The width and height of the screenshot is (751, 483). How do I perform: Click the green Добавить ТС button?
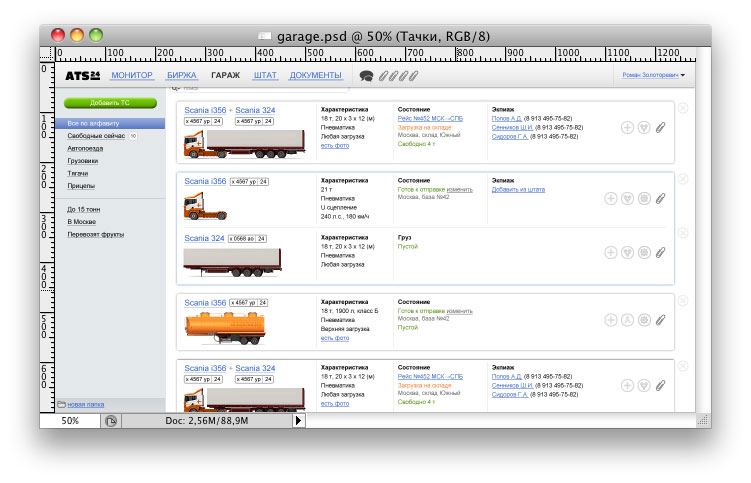[110, 103]
